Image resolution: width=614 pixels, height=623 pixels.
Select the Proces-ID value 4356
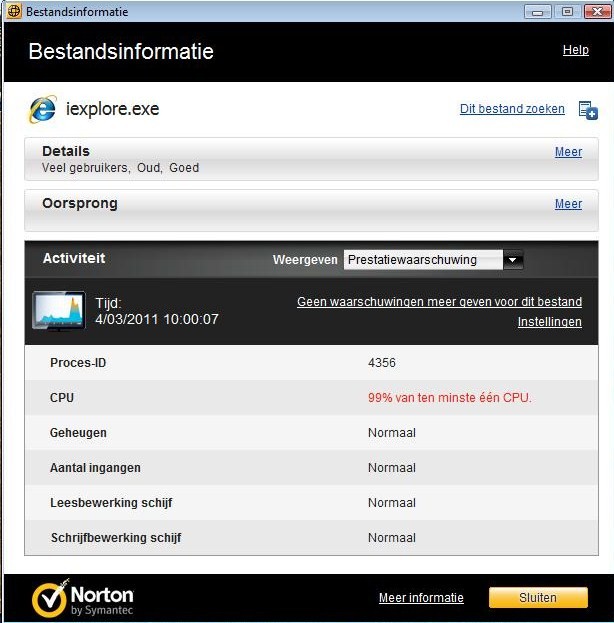click(382, 363)
